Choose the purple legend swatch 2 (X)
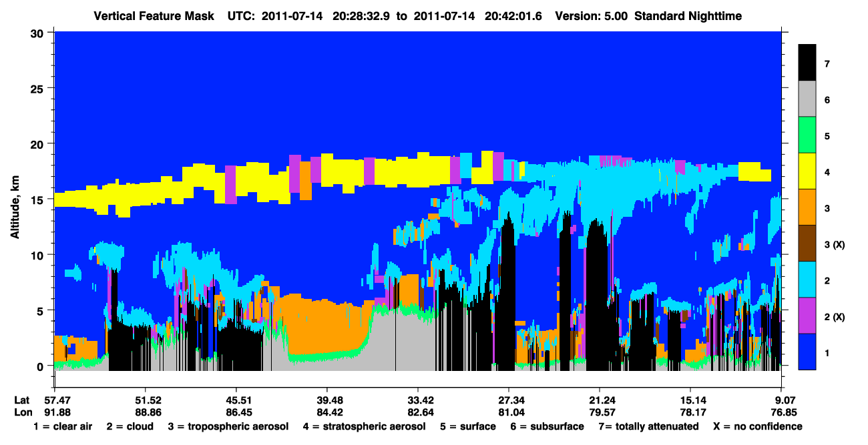 807,316
